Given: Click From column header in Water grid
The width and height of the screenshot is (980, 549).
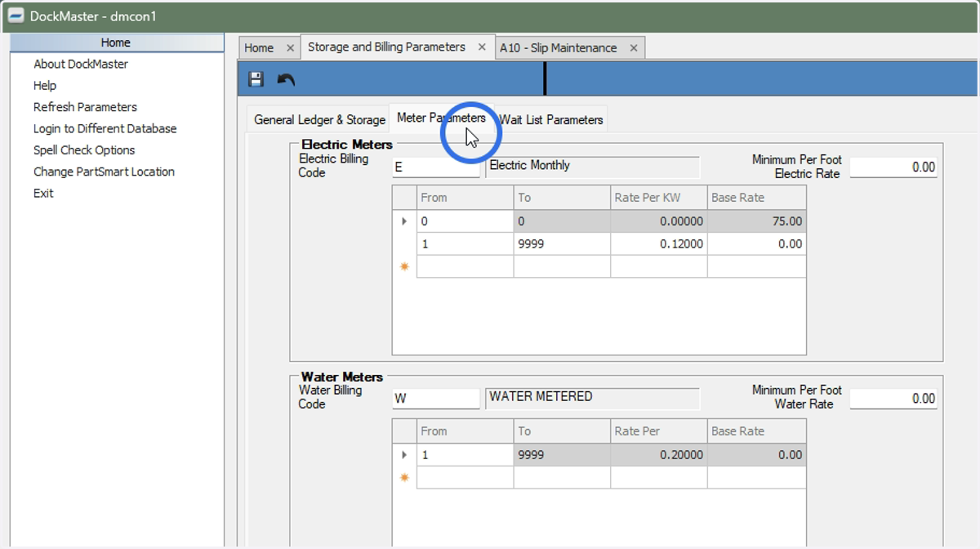Looking at the screenshot, I should (x=465, y=431).
